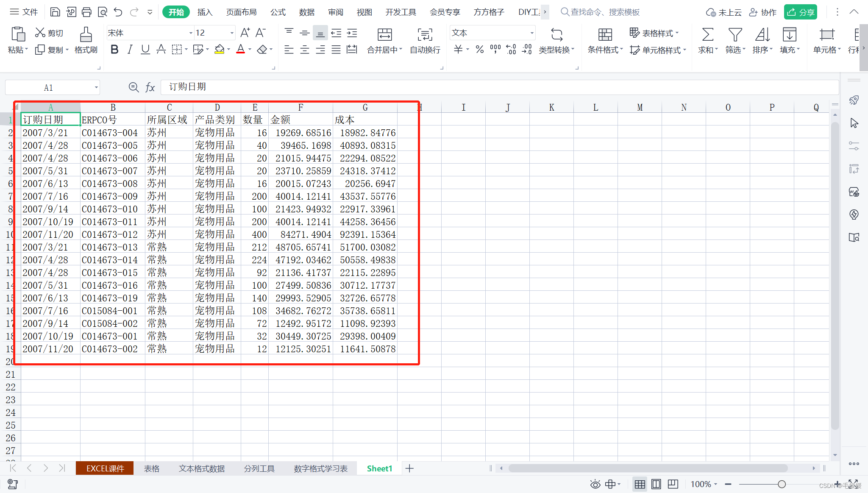Open the font name dropdown showing 宋体
The width and height of the screenshot is (868, 493).
tap(190, 33)
